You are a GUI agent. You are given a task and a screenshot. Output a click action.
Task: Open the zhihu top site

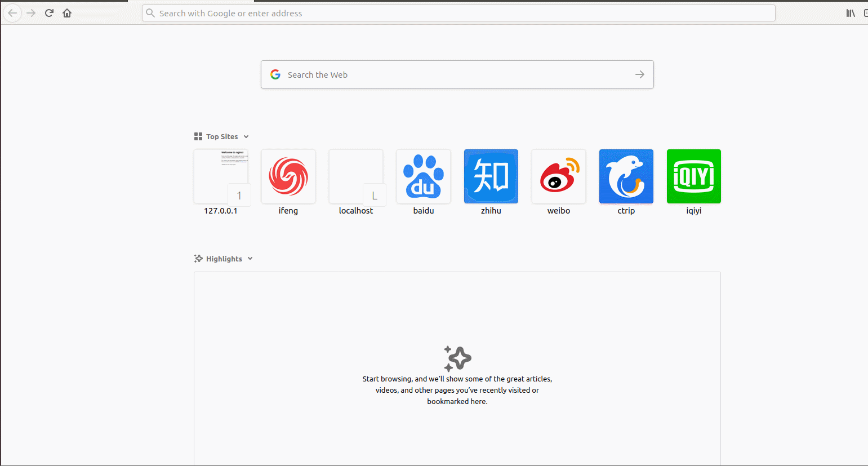(x=491, y=176)
